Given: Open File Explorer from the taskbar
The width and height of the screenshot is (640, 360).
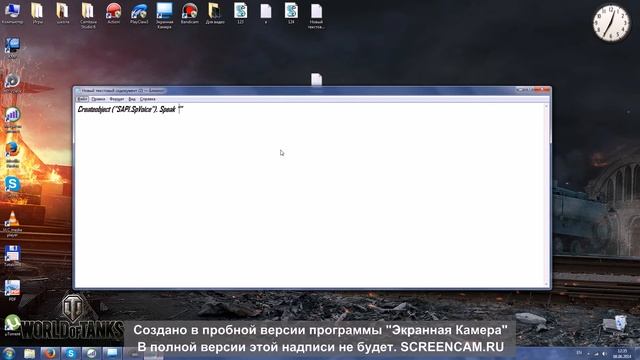Looking at the screenshot, I should pos(29,353).
